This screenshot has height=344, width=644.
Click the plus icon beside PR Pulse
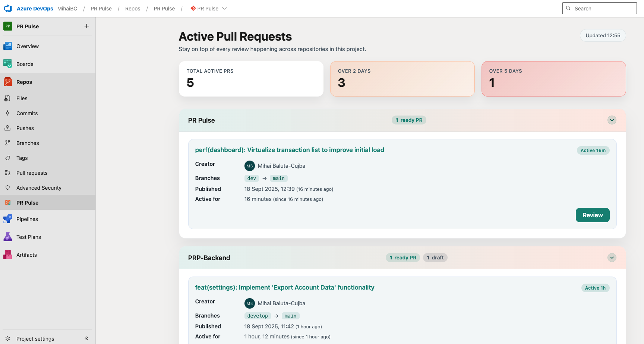click(x=86, y=26)
